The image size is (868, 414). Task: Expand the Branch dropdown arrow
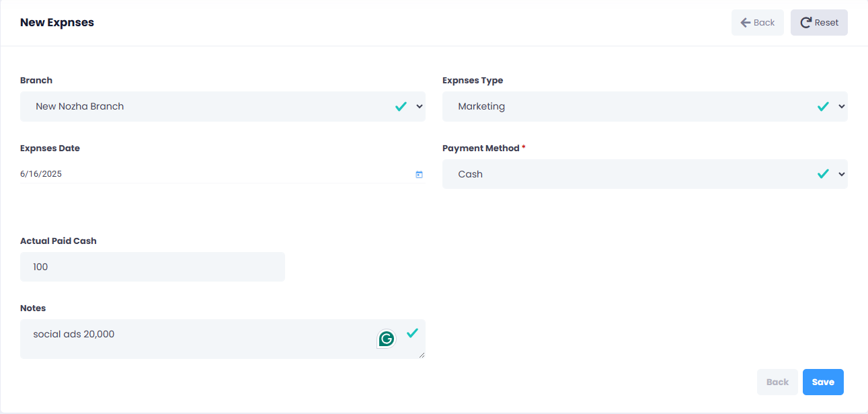pos(420,106)
